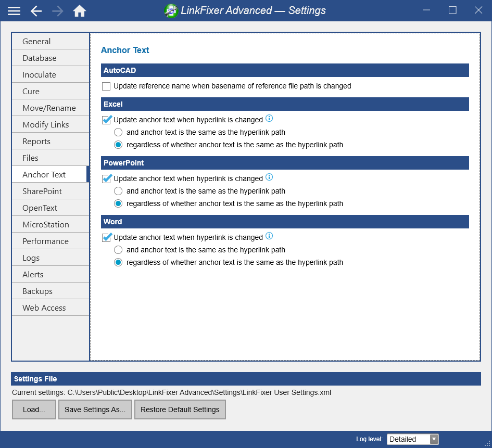The height and width of the screenshot is (448, 492).
Task: Uncheck Excel update anchor text checkbox
Action: (106, 120)
